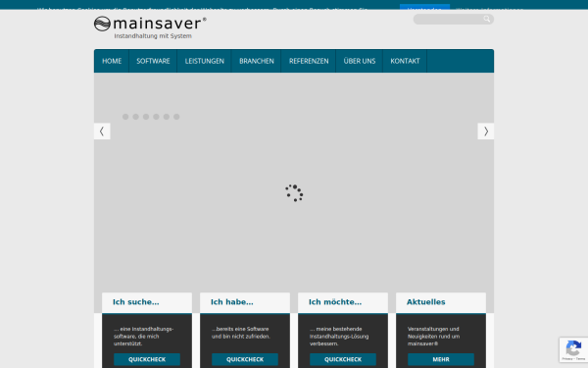Screen dimensions: 588x368
Task: Open the REFERENZEN menu item
Action: 309,61
